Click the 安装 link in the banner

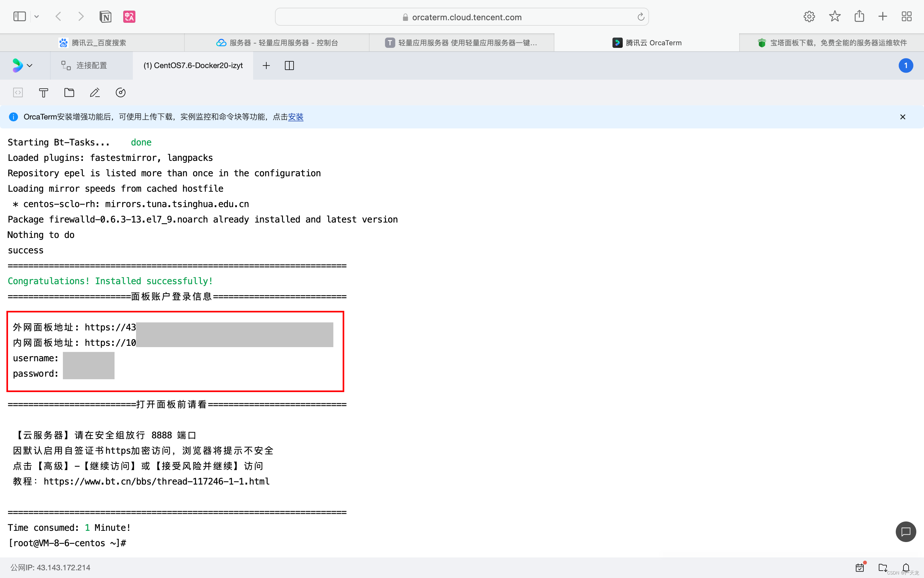[x=295, y=117]
